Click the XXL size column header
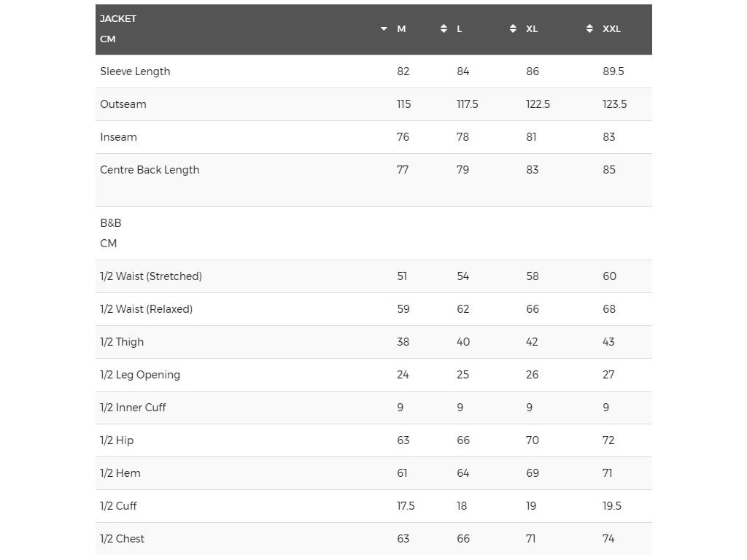 [611, 29]
